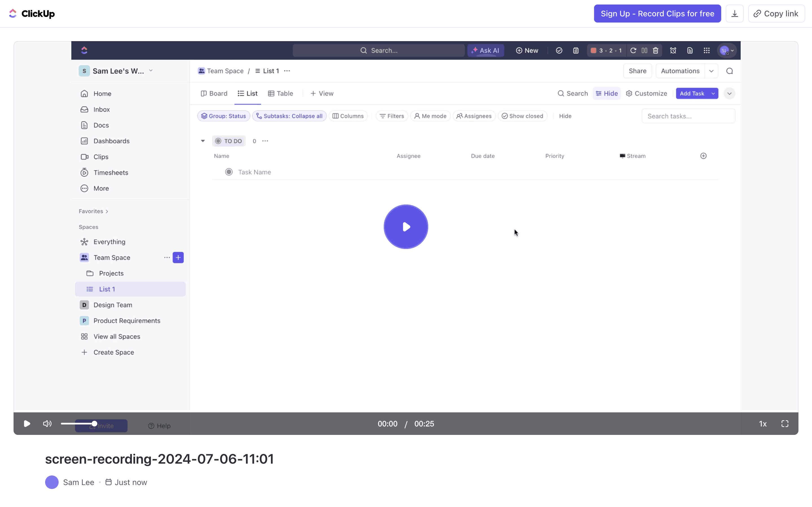The image size is (812, 507).
Task: Click the add column plus icon
Action: point(703,156)
